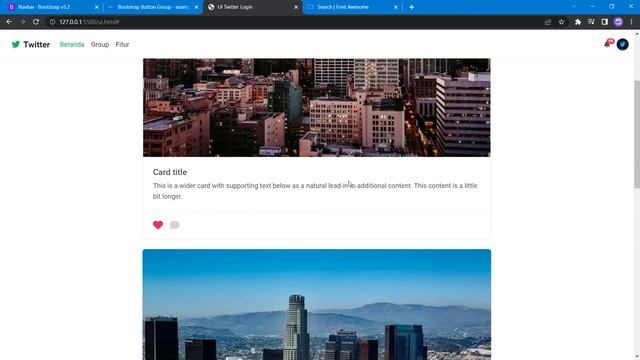Open the extensions puzzle icon
Viewport: 640px width, 360px height.
(578, 22)
